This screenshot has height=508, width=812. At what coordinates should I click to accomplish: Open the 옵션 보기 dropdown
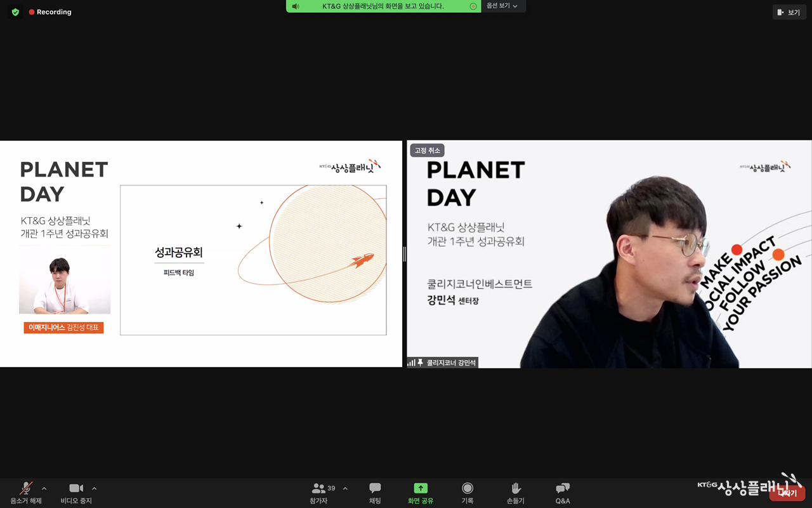(502, 6)
